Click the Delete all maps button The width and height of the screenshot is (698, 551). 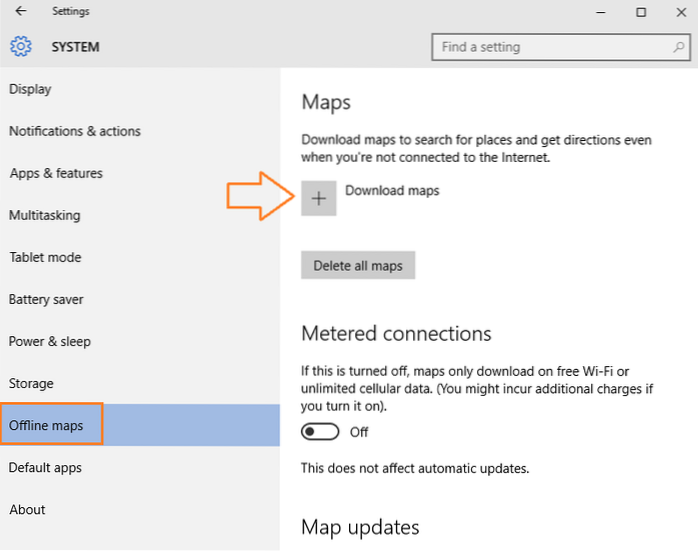358,265
